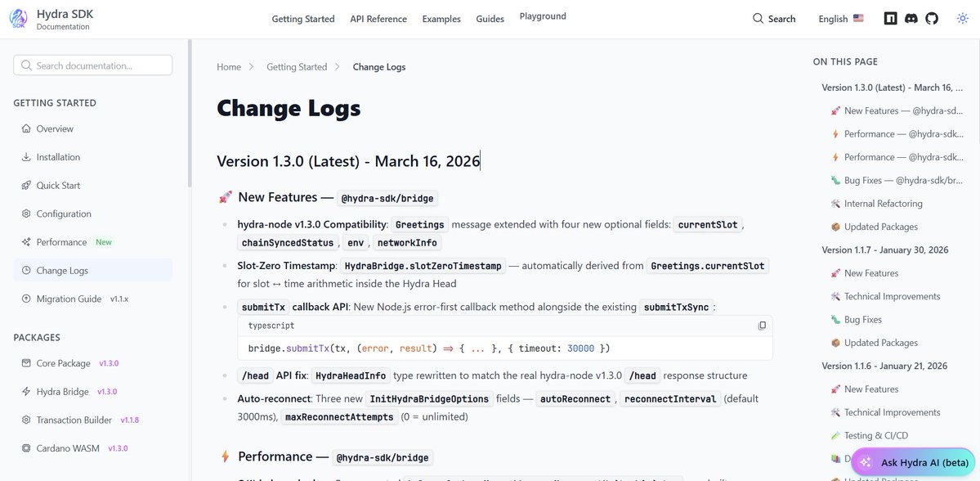
Task: Click the header Search button
Action: [774, 19]
